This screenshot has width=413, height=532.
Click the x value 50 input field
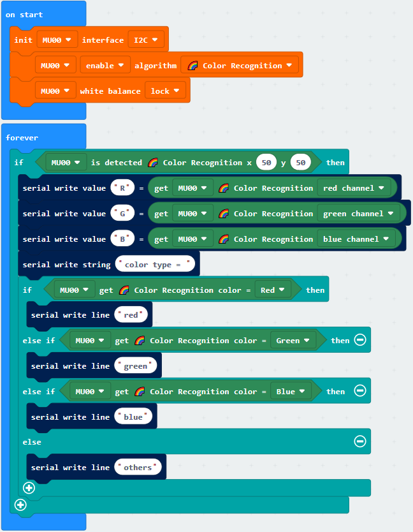pyautogui.click(x=266, y=163)
